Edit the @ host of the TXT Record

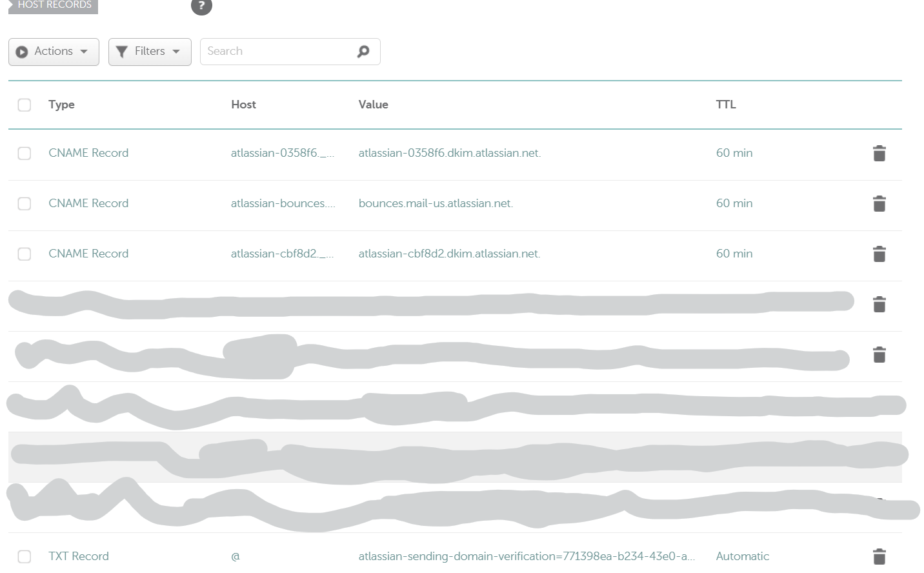[x=236, y=556]
